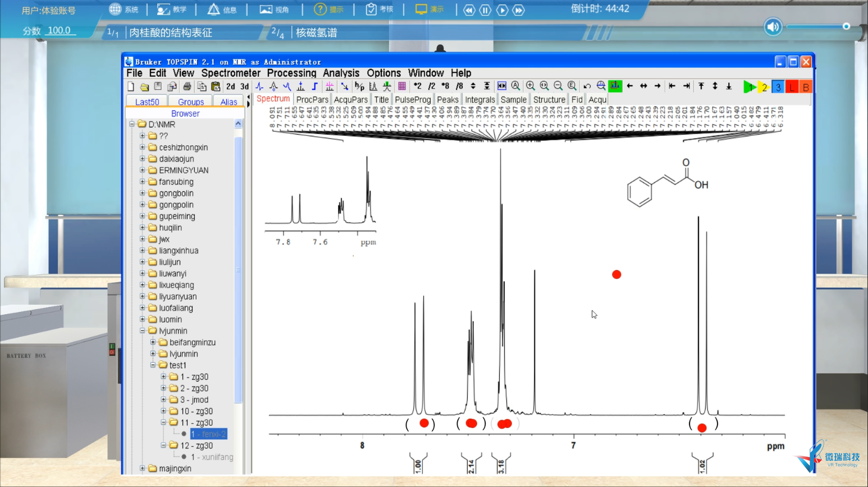The height and width of the screenshot is (487, 868).
Task: Open multiple display tool (pink spectra icon)
Action: (x=330, y=86)
